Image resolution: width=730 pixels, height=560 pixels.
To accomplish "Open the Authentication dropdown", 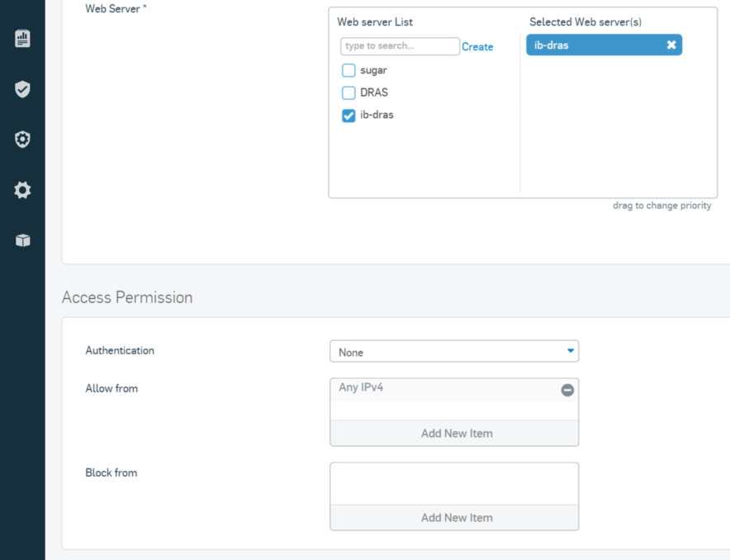I will [454, 352].
